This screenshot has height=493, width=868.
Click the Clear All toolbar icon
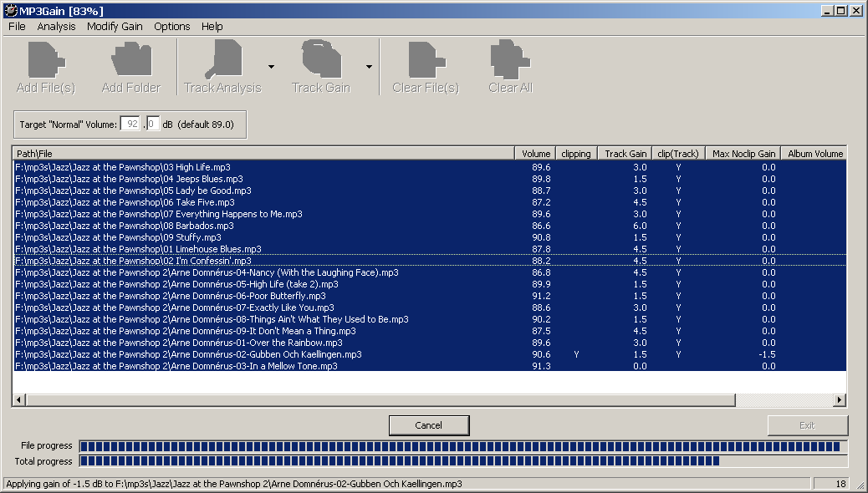point(510,59)
